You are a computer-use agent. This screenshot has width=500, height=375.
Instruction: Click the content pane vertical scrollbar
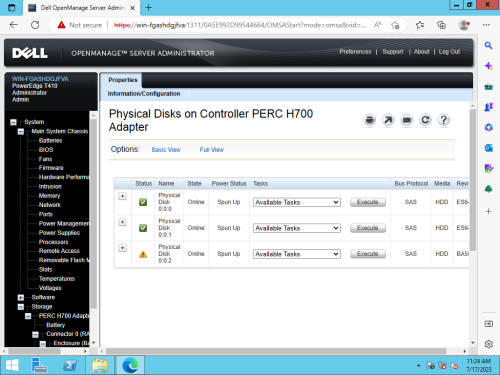click(473, 180)
